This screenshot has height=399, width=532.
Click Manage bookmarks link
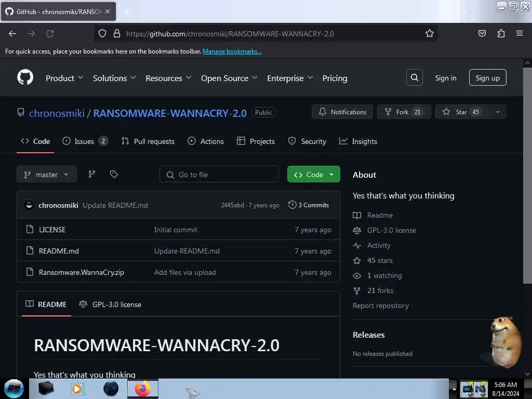pos(232,51)
